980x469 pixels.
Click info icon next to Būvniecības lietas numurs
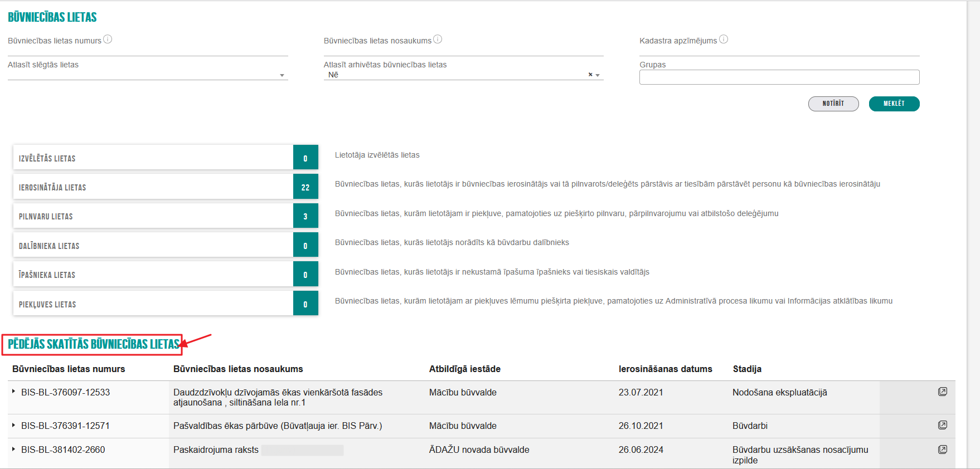tap(108, 39)
